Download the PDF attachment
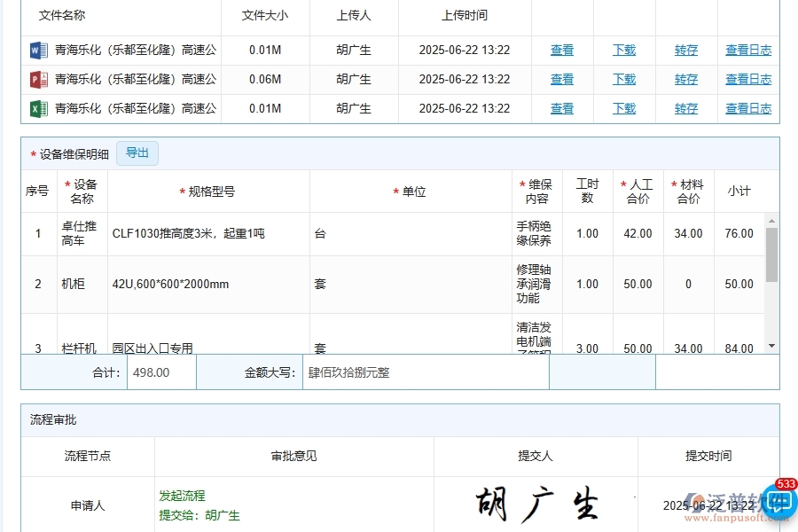This screenshot has height=532, width=798. pos(623,79)
